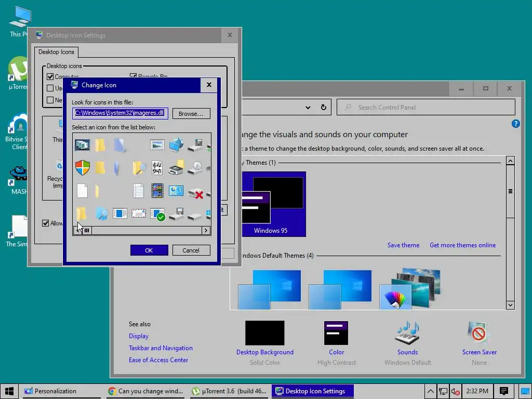
Task: Select the CD disc drive icon
Action: click(x=195, y=168)
